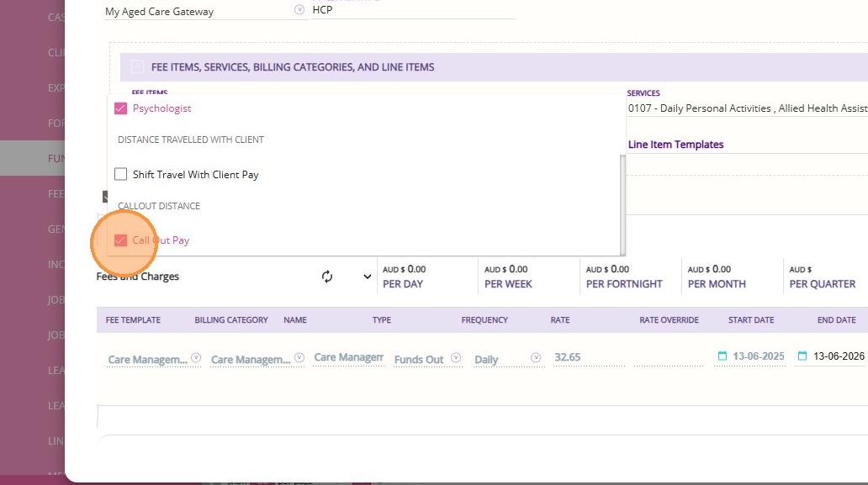This screenshot has height=485, width=868.
Task: Uncheck the Psychologist fee item checkbox
Action: 120,108
